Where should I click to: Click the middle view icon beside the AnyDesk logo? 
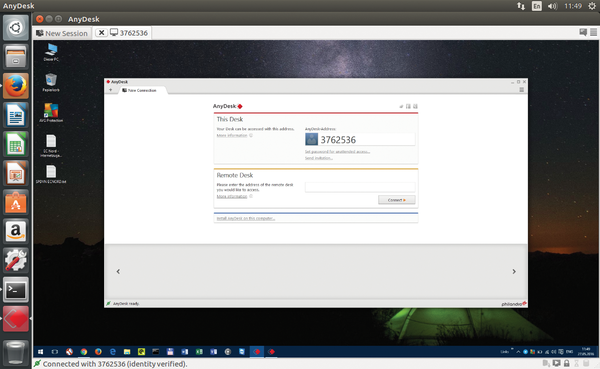[x=408, y=106]
